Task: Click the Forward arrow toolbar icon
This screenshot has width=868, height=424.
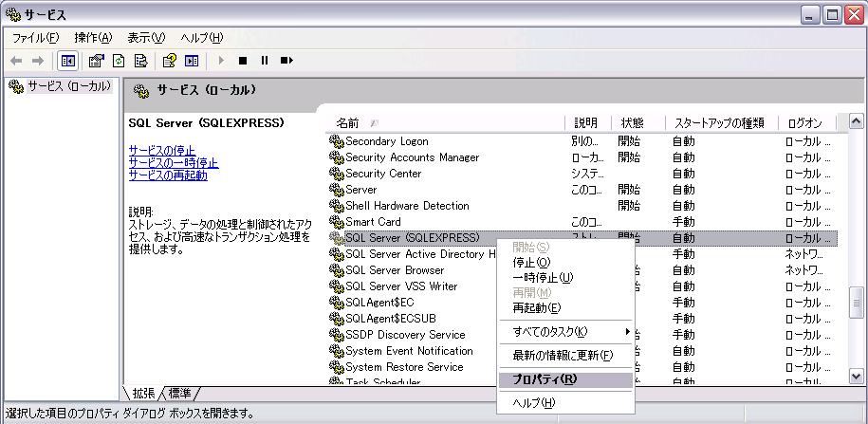Action: point(38,61)
